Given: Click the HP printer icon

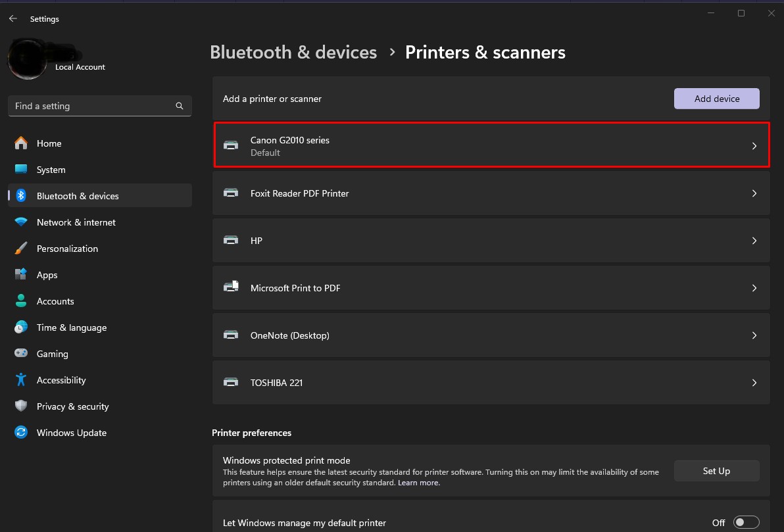Looking at the screenshot, I should (230, 241).
